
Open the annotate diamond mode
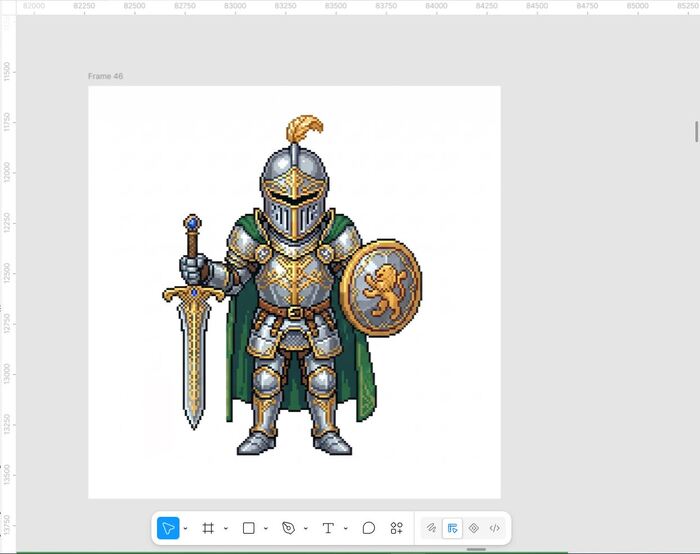[x=474, y=528]
